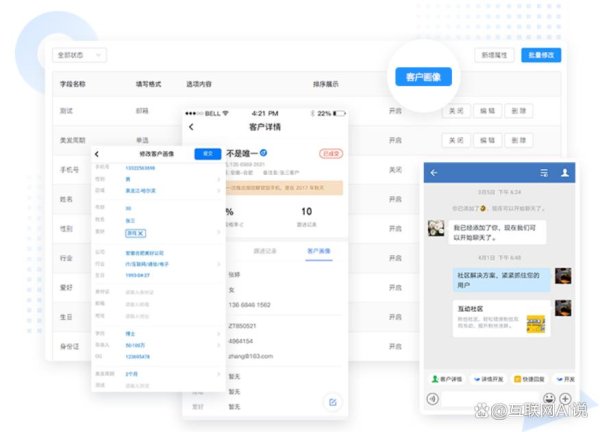Image resolution: width=600 pixels, height=432 pixels.
Task: Click the 排序展示 column header
Action: 326,84
